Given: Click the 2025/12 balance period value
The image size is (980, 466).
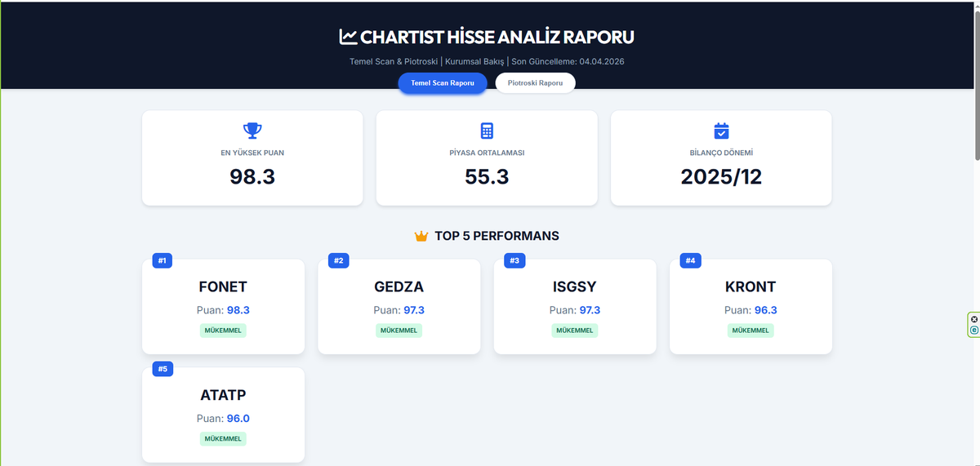Looking at the screenshot, I should click(x=721, y=176).
